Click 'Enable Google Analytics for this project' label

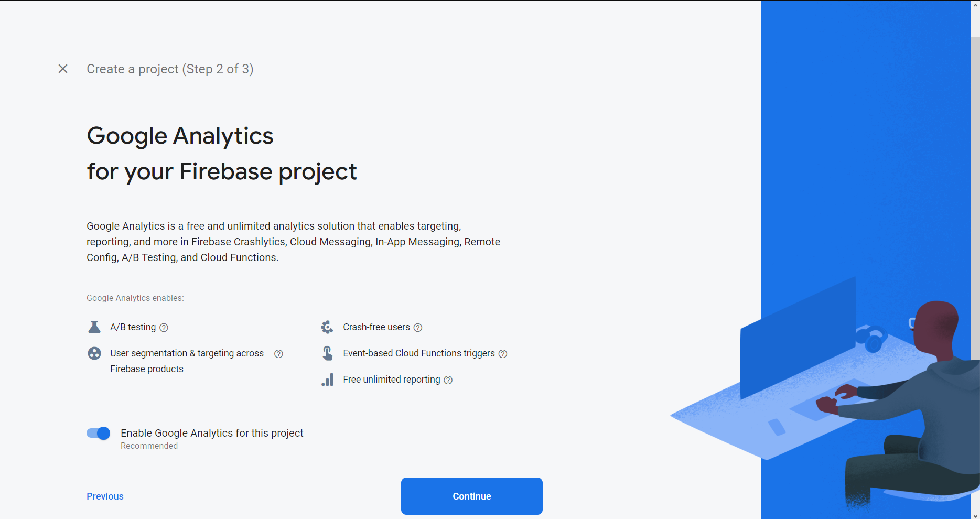[x=212, y=433]
